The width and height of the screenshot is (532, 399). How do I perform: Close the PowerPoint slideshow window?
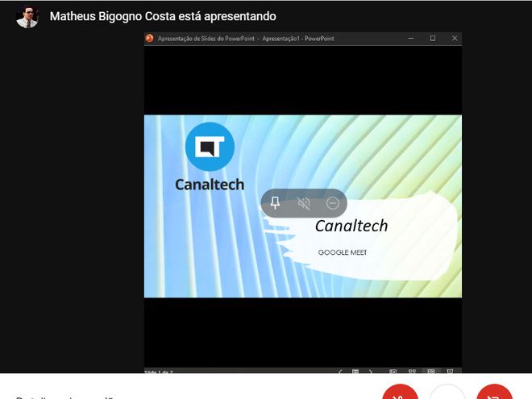[455, 39]
